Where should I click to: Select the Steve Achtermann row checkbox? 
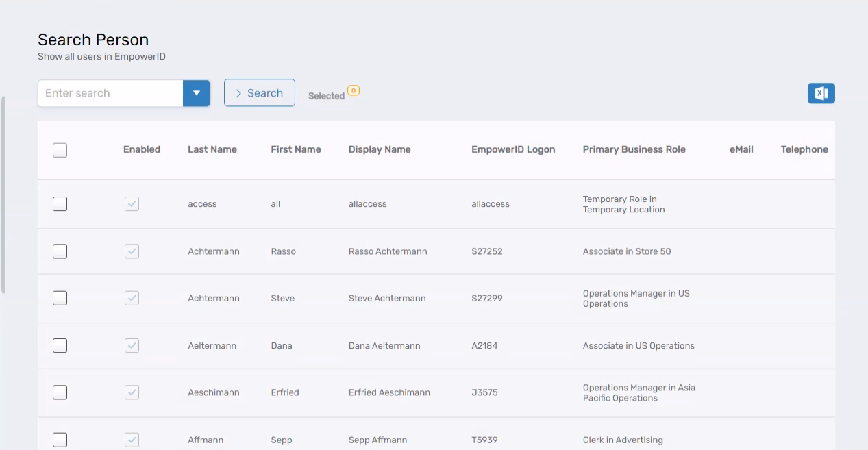[x=60, y=298]
